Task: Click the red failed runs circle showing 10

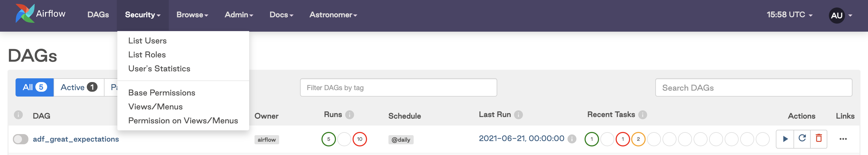Action: click(360, 139)
